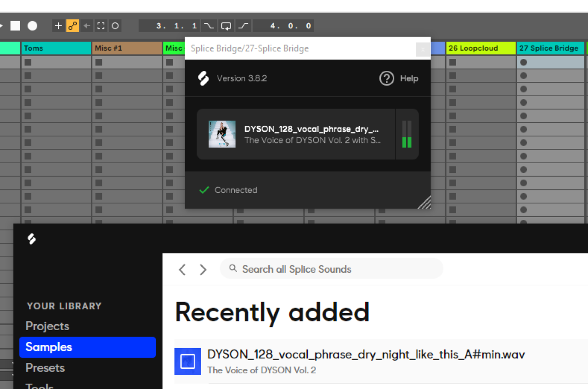Toggle the orange Automation Arm button
Image resolution: width=588 pixels, height=389 pixels.
(73, 26)
